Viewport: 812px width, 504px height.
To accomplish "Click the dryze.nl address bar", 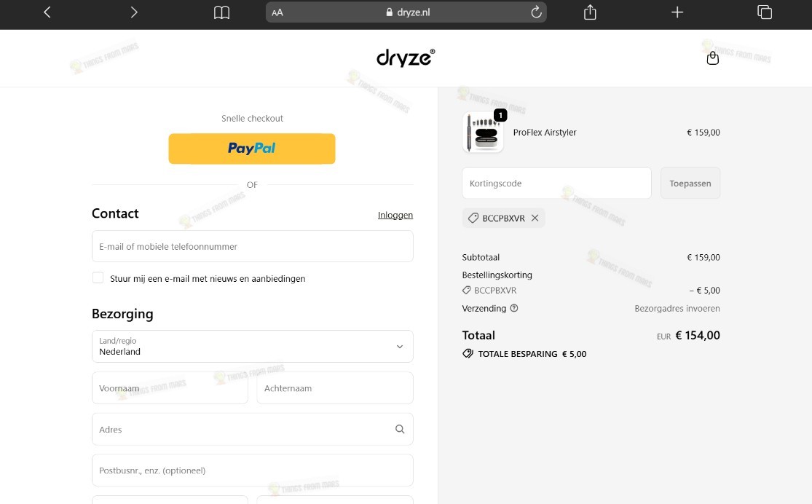I will pyautogui.click(x=406, y=12).
